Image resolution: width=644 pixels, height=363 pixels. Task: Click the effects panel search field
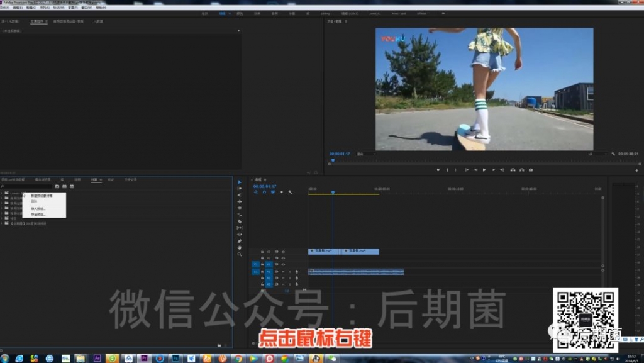27,186
